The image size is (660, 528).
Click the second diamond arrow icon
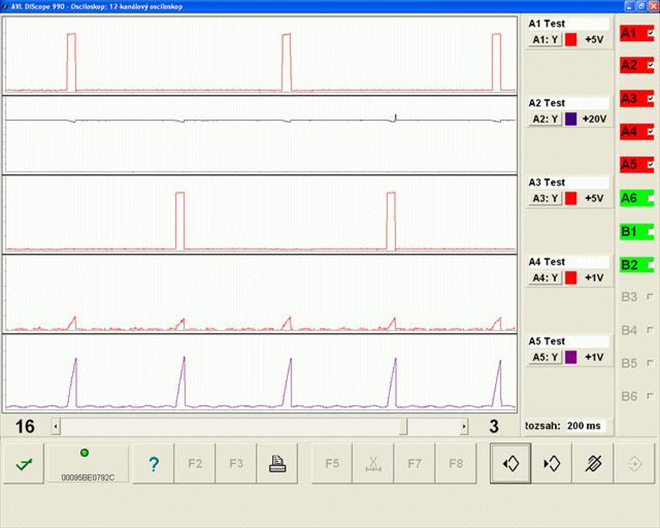[x=551, y=464]
